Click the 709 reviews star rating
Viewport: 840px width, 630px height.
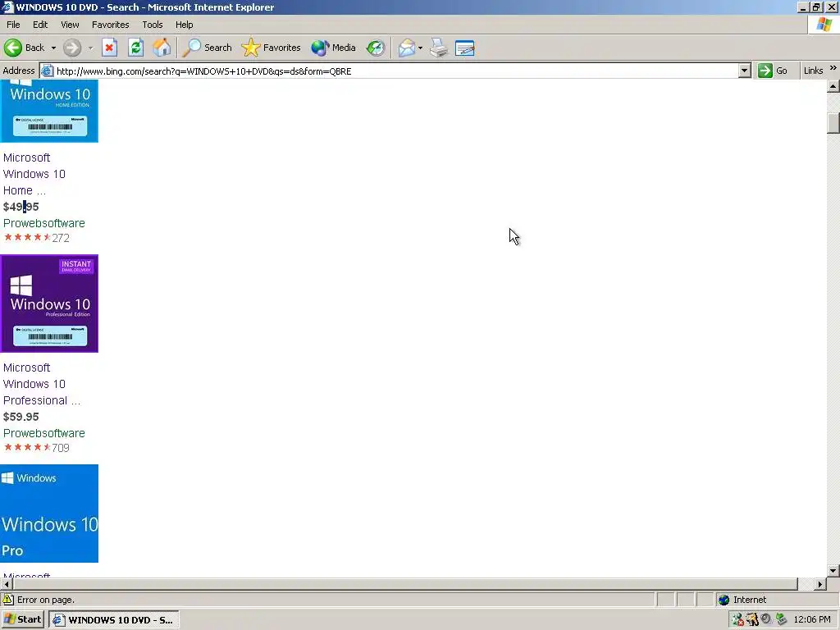[x=36, y=447]
